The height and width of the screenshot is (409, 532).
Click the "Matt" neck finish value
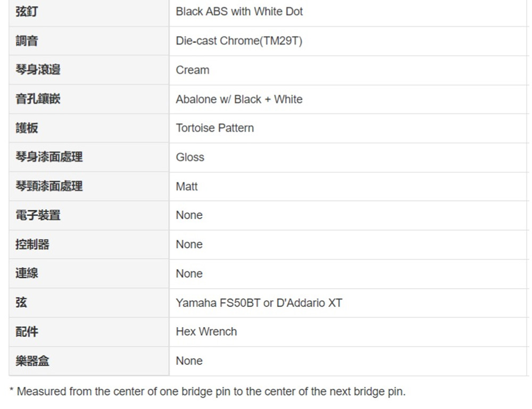[187, 187]
